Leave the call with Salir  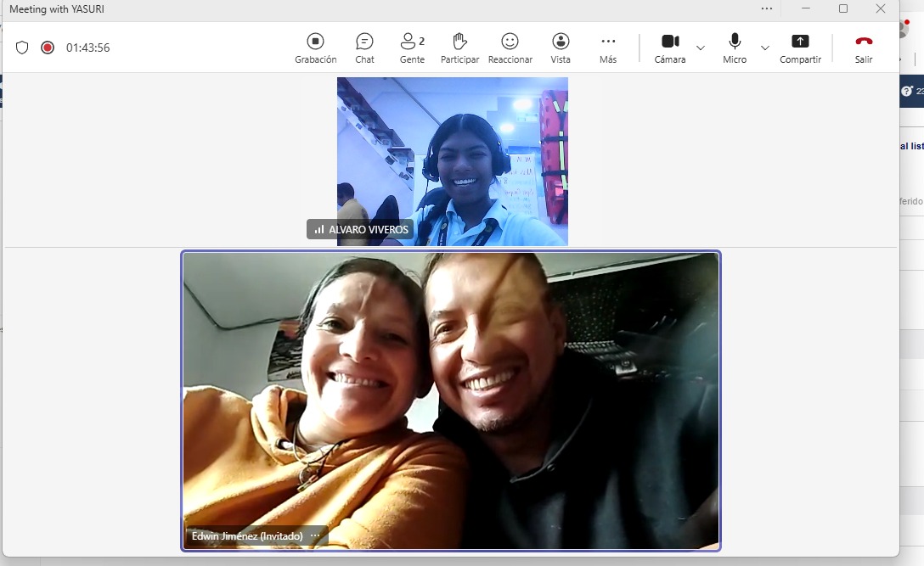[x=864, y=48]
